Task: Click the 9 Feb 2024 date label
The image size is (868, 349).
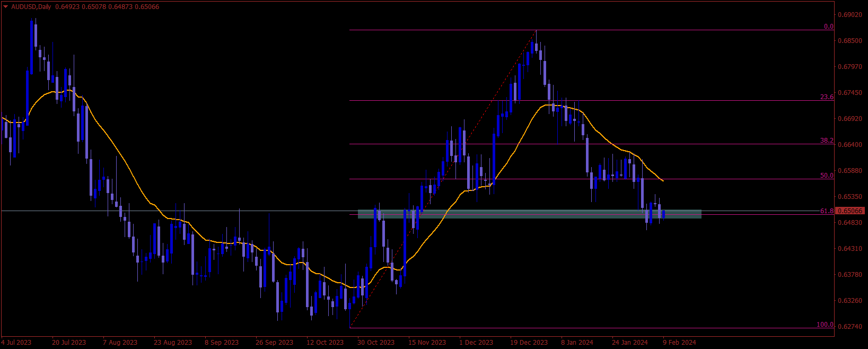Action: [x=679, y=343]
